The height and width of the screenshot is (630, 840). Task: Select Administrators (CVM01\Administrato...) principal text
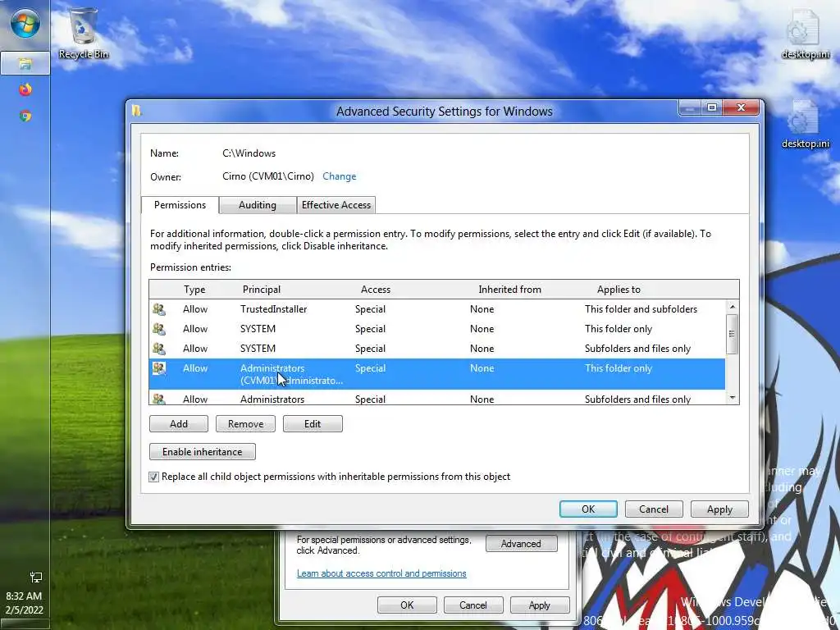[x=291, y=374]
